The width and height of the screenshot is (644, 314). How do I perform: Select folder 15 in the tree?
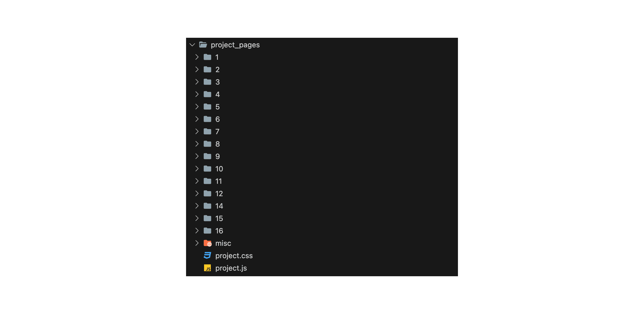click(219, 218)
